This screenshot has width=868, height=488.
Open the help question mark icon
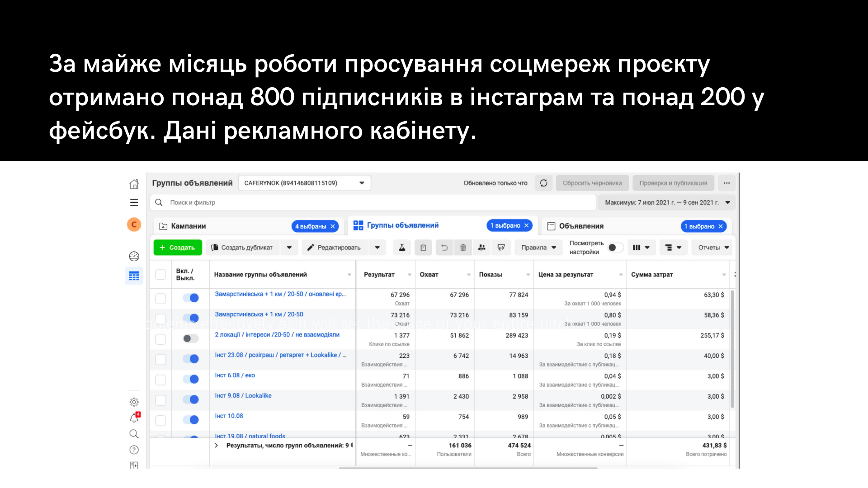pyautogui.click(x=134, y=450)
